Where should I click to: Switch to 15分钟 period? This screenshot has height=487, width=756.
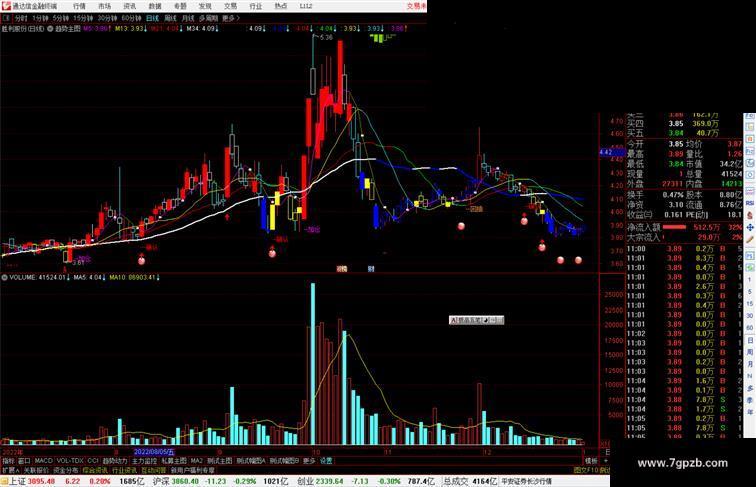(x=83, y=18)
